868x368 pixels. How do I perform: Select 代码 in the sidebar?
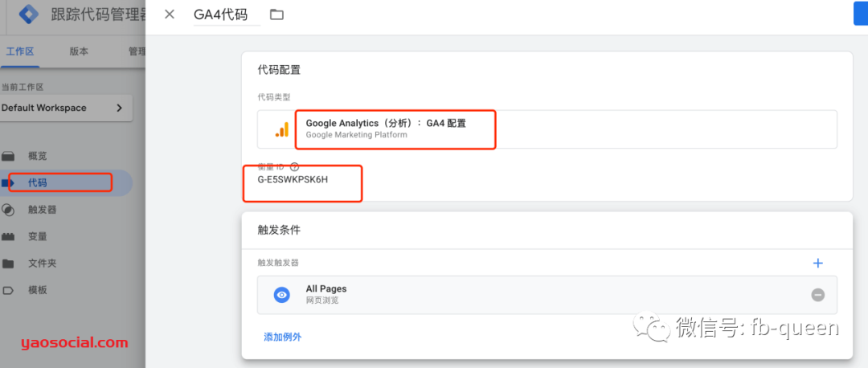coord(67,182)
